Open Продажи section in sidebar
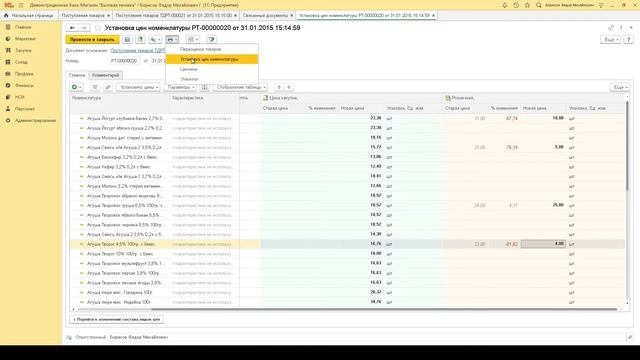Screen dimensions: 640x360 click(24, 74)
